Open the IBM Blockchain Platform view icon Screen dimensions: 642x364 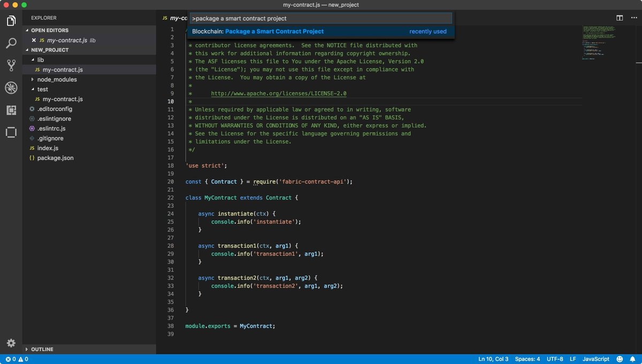[x=11, y=132]
